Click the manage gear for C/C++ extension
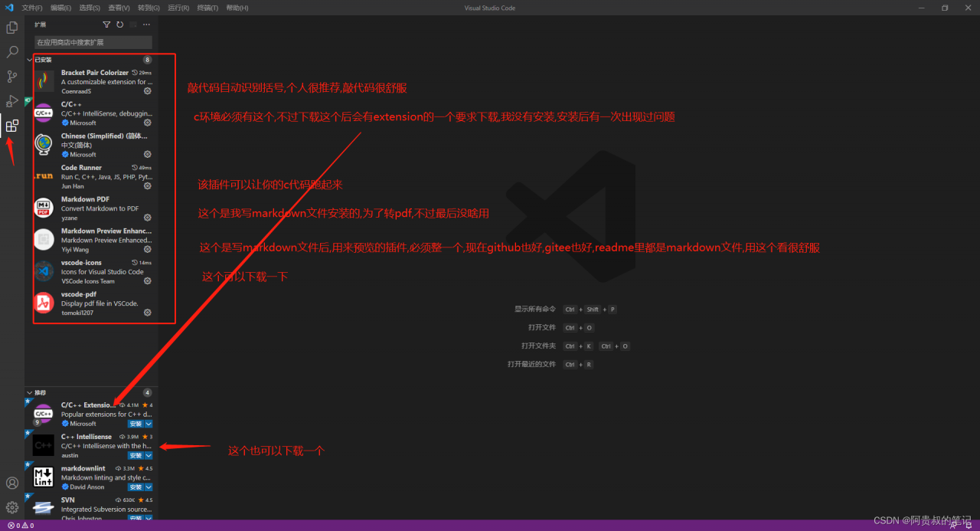Image resolution: width=980 pixels, height=531 pixels. coord(148,123)
